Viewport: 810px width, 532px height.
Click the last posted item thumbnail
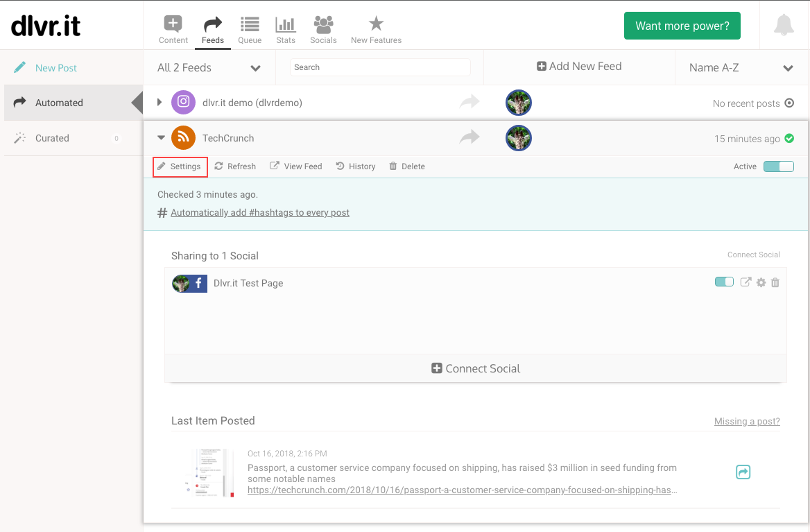point(209,473)
